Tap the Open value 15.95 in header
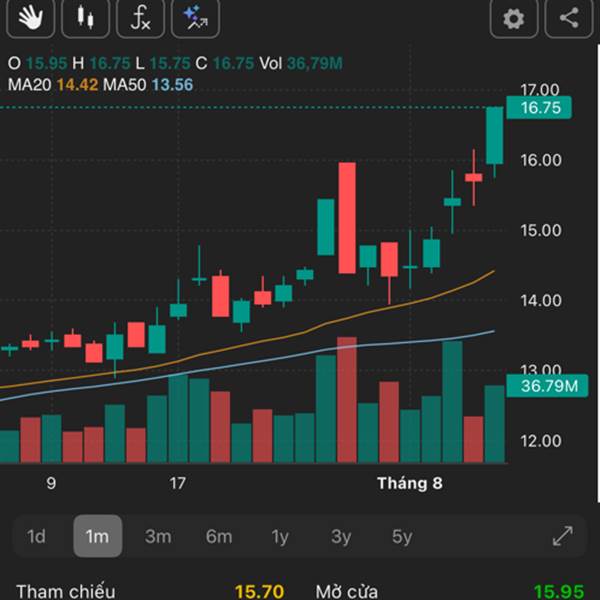Image resolution: width=600 pixels, height=600 pixels. [x=47, y=63]
